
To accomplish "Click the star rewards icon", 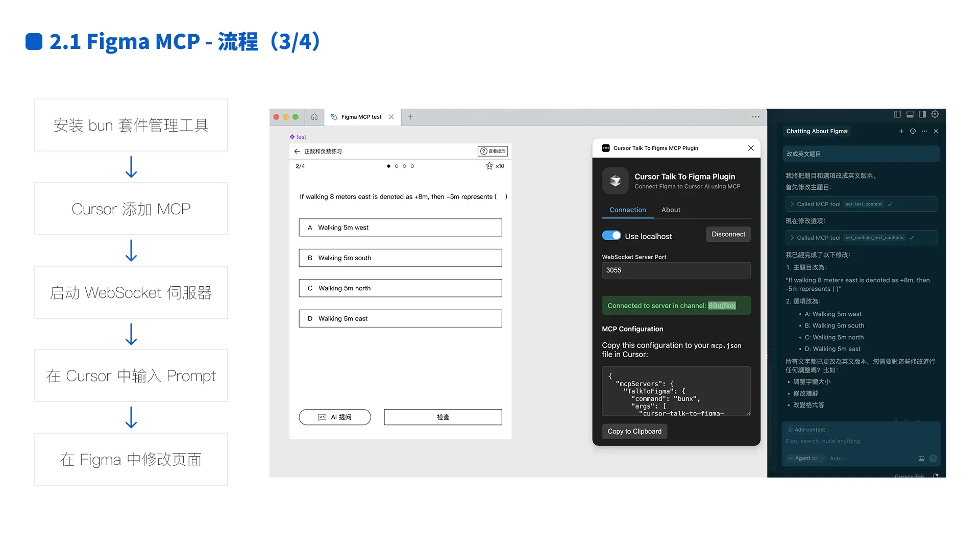I will click(489, 166).
